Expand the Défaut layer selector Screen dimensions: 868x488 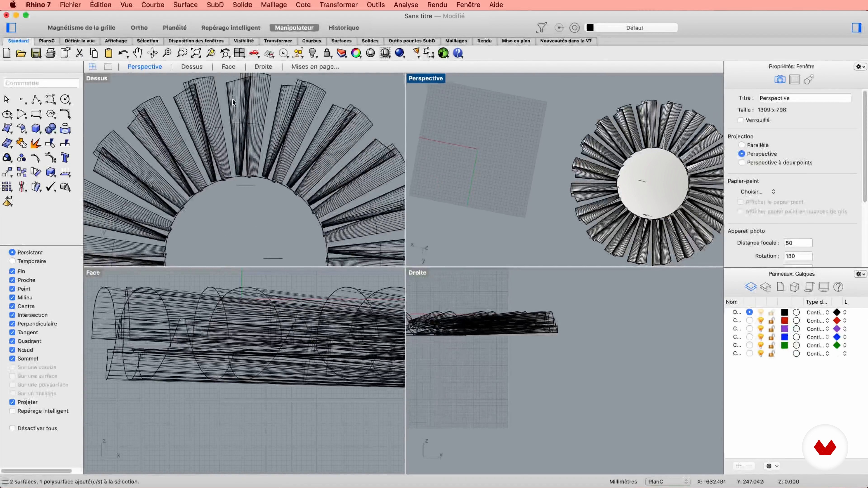click(634, 28)
